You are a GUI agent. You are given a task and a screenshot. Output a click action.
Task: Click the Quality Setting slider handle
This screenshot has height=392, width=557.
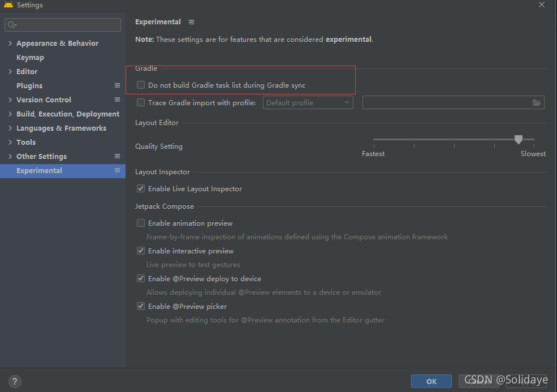pyautogui.click(x=519, y=139)
